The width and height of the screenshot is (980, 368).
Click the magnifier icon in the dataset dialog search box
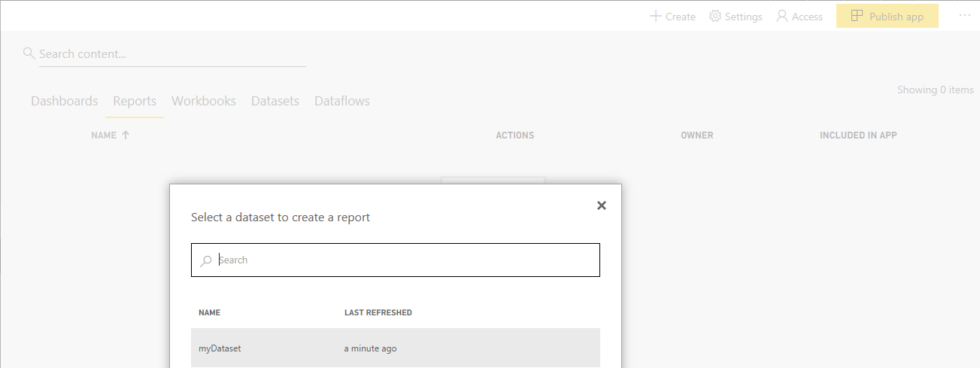pyautogui.click(x=206, y=260)
